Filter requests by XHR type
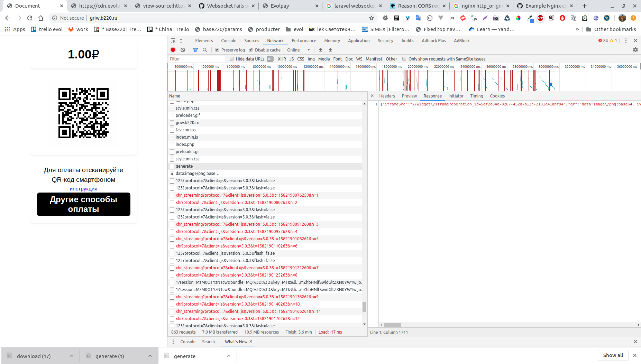The image size is (641, 364). tap(282, 59)
